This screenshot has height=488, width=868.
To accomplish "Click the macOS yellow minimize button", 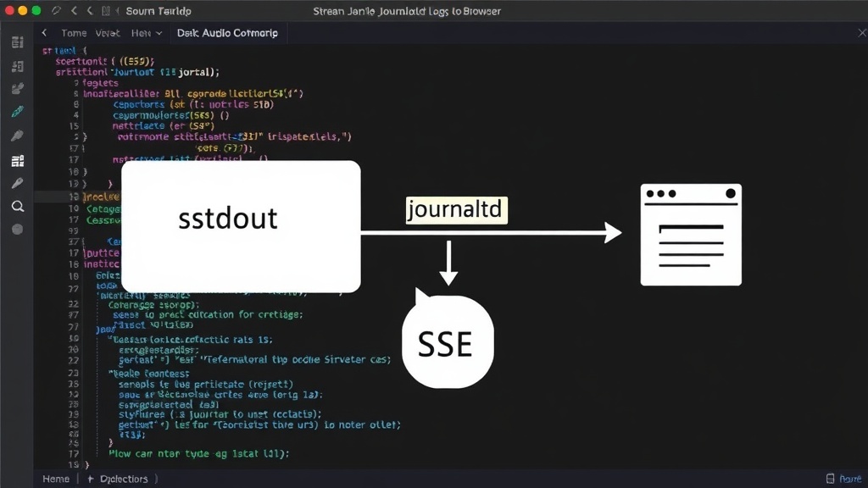I will tap(23, 10).
